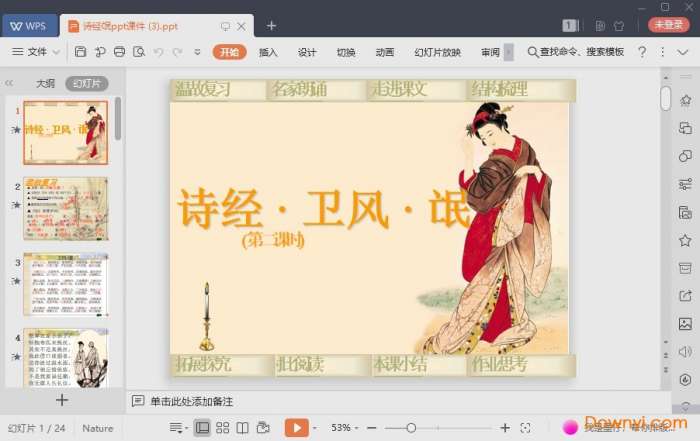
Task: Open the Help question mark icon
Action: (x=642, y=52)
